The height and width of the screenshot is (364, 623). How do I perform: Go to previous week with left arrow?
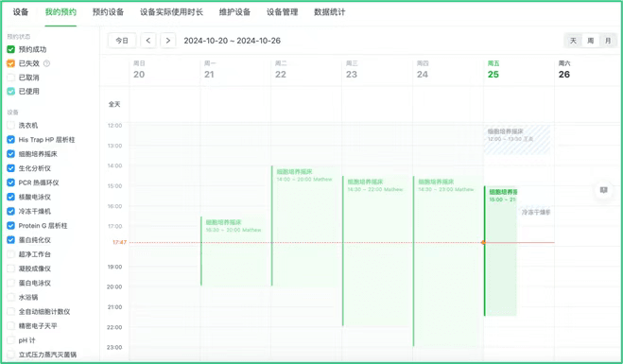148,41
